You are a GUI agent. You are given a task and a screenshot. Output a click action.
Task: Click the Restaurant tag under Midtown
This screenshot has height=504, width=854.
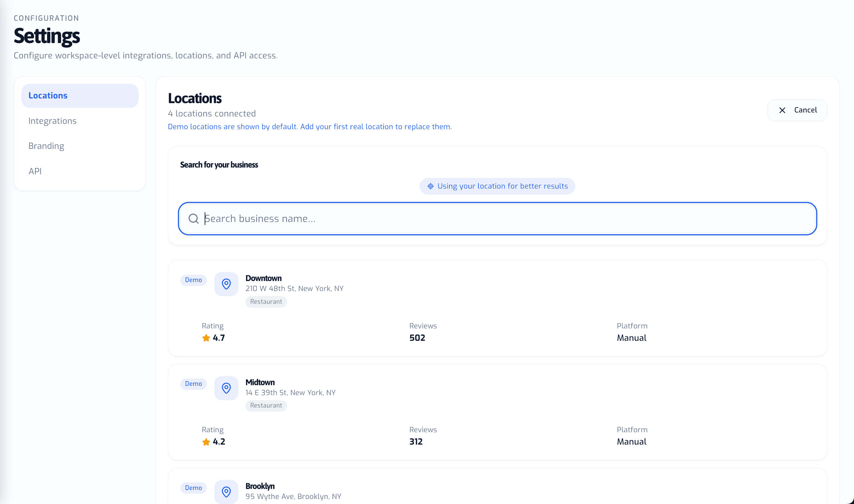pos(266,406)
